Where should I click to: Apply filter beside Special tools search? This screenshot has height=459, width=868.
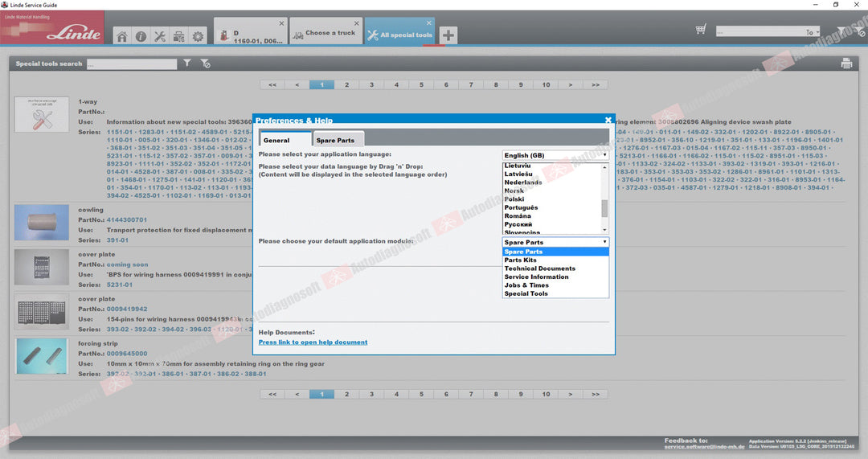[x=187, y=64]
